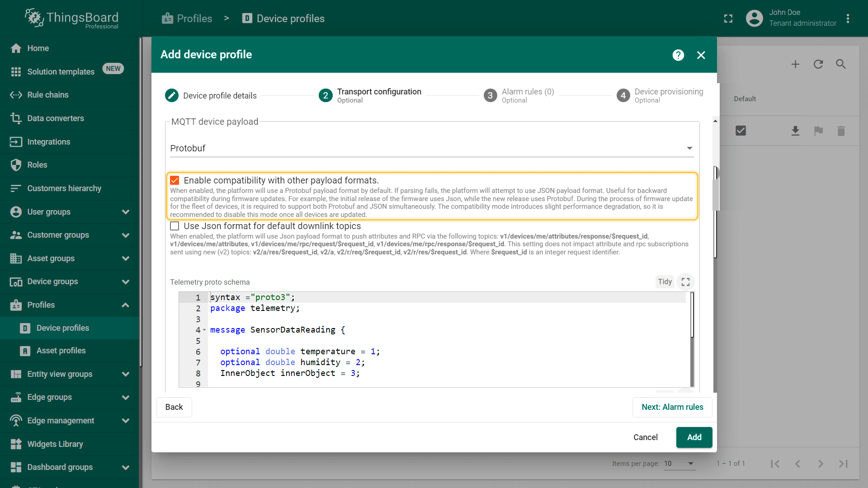Delete device profile with trash icon

841,131
